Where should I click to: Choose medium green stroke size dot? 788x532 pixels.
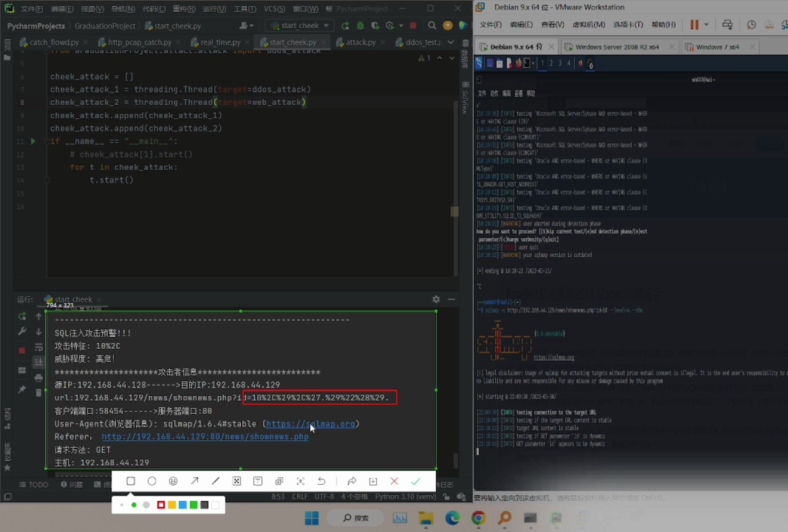[134, 505]
